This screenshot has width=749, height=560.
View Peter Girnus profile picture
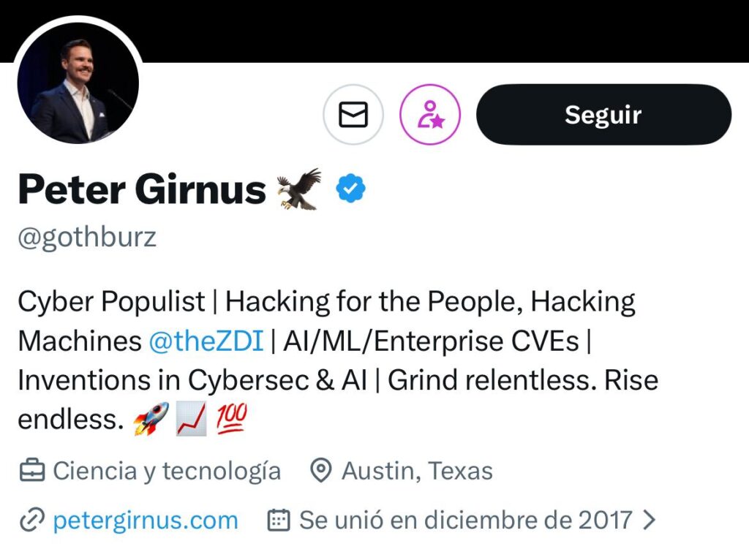pyautogui.click(x=78, y=82)
